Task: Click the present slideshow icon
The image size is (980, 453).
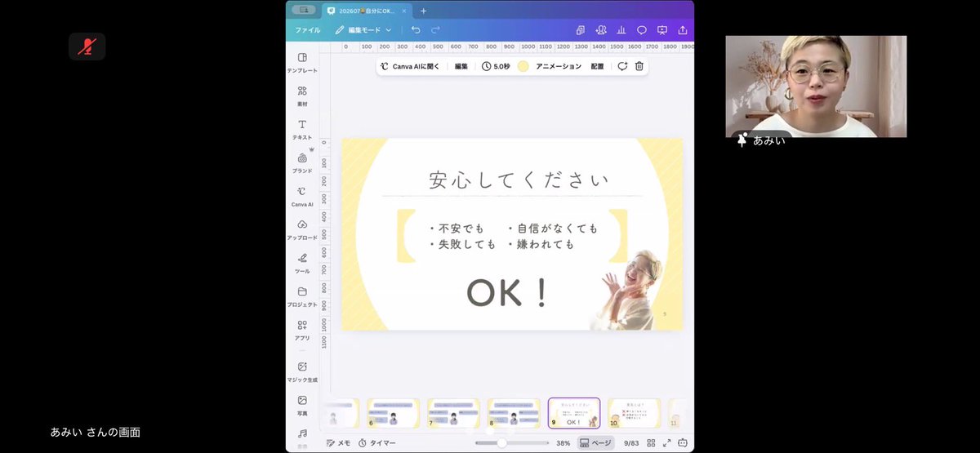Action: pyautogui.click(x=662, y=30)
